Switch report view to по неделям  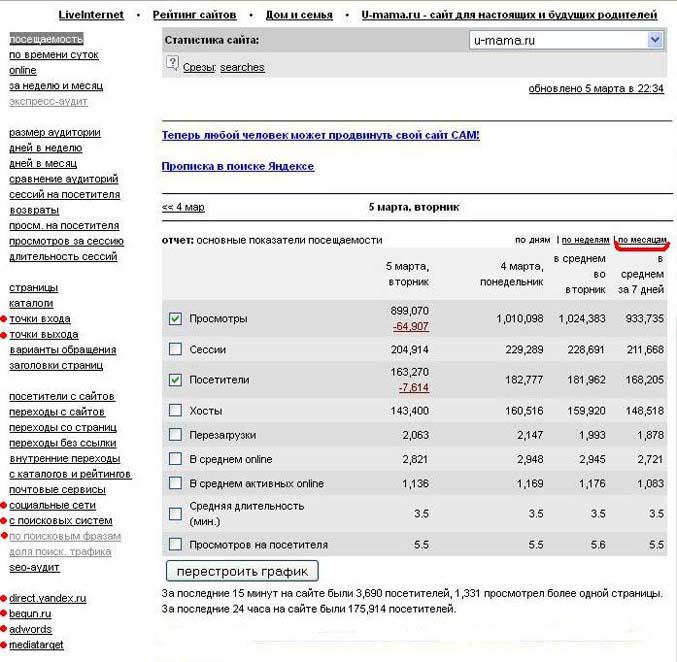(585, 240)
